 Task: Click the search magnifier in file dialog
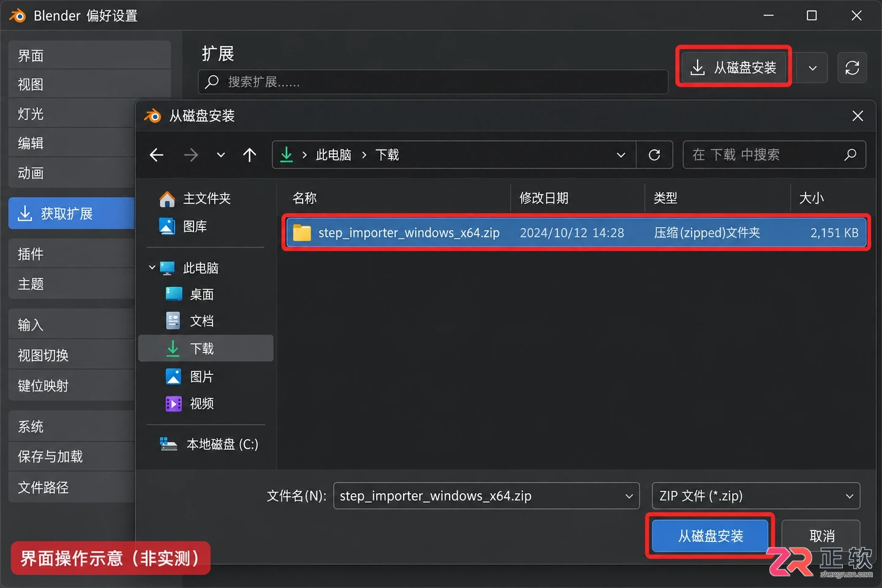click(x=850, y=155)
